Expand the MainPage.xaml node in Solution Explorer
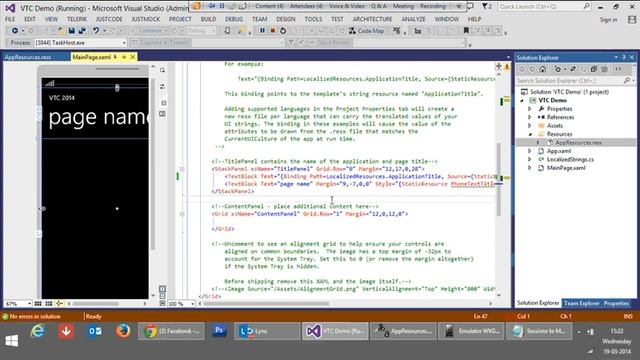Screen dimensions: 640x360 point(530,168)
